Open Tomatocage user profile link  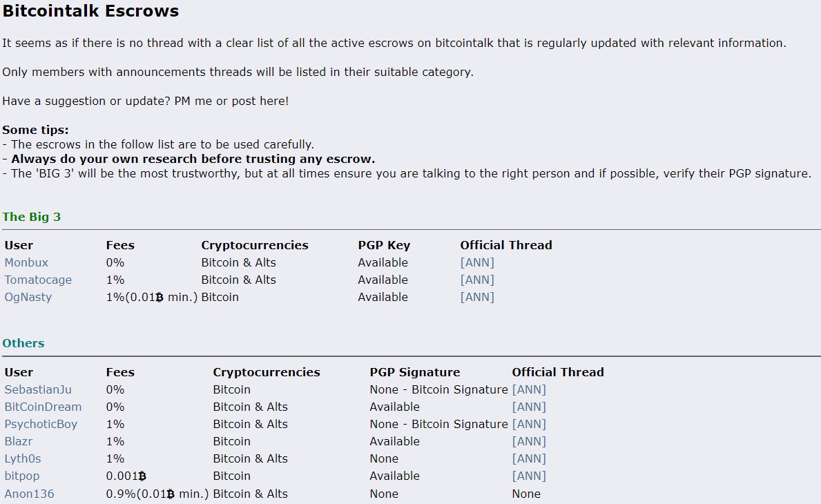click(x=38, y=280)
